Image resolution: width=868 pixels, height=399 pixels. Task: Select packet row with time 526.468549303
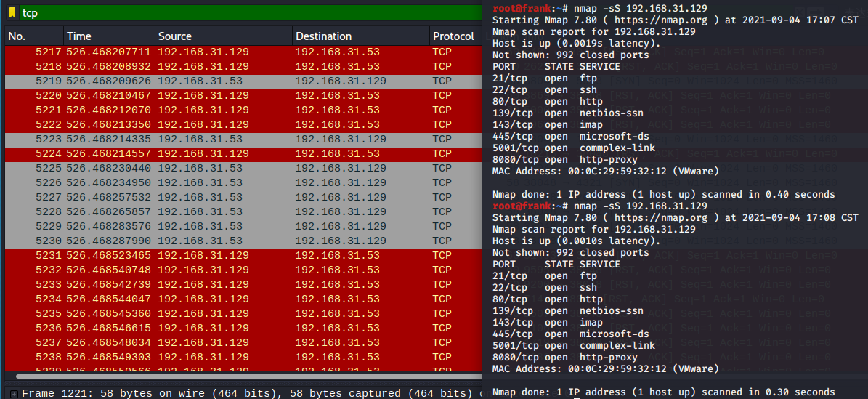[x=243, y=358]
